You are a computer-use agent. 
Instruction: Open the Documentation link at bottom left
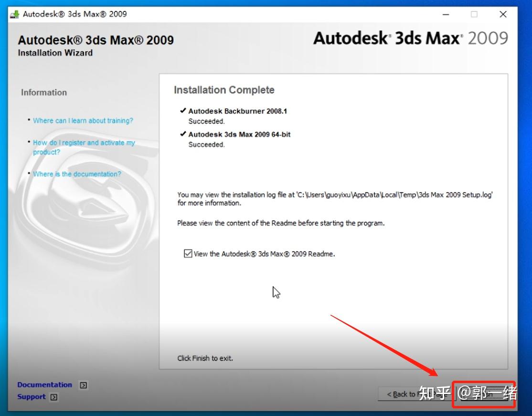coord(44,385)
